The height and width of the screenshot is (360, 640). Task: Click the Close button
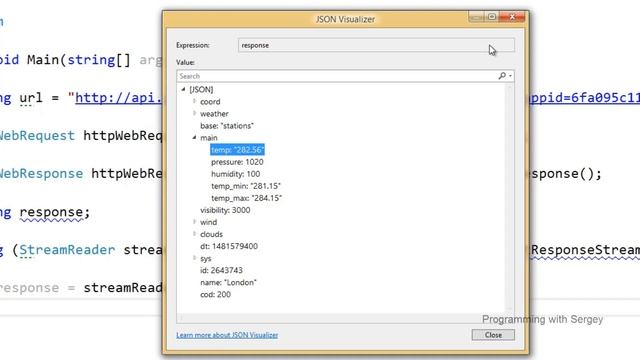tap(493, 335)
